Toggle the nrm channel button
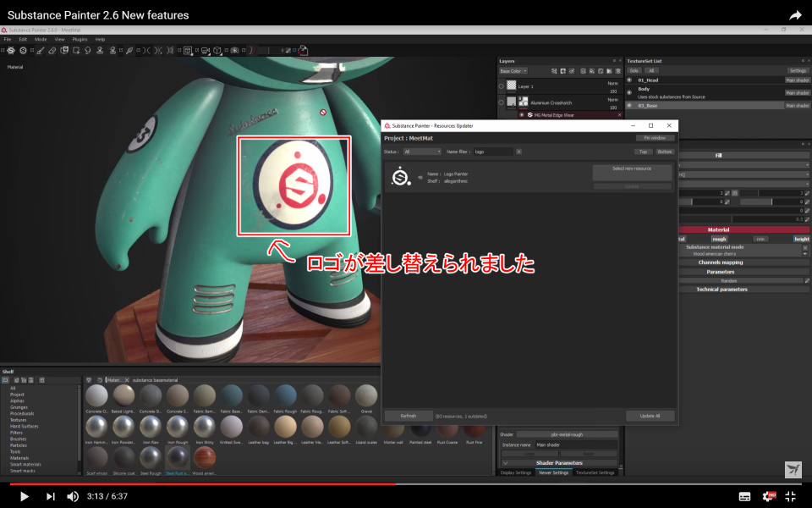 point(760,239)
